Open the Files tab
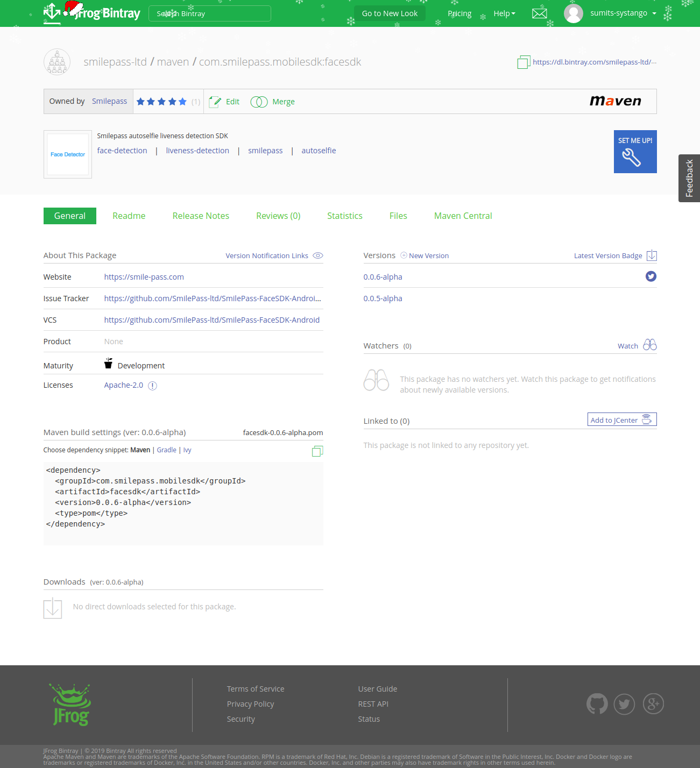The image size is (700, 768). [x=398, y=216]
